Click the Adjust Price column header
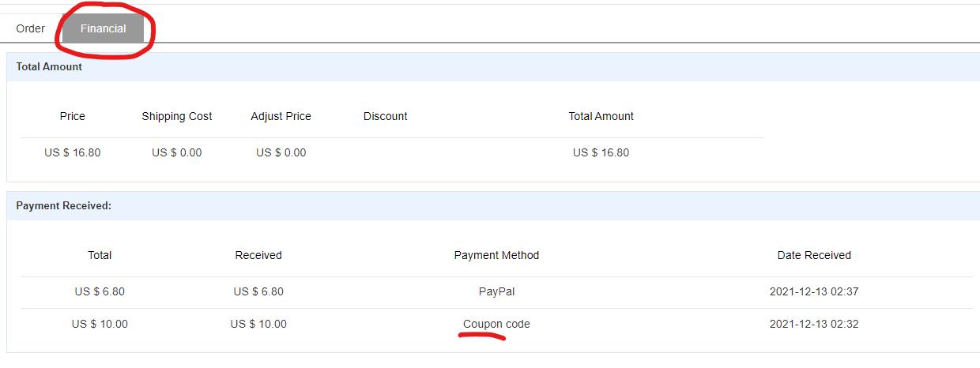The image size is (980, 368). [x=281, y=116]
